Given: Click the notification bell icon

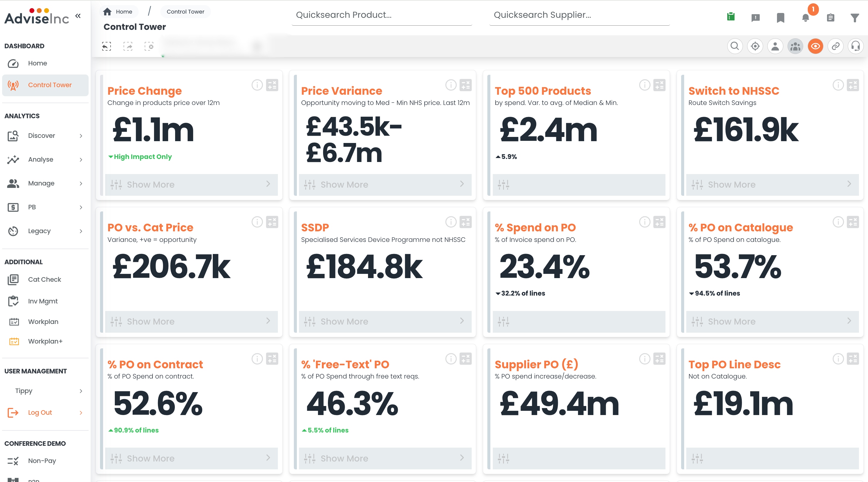Looking at the screenshot, I should (805, 17).
